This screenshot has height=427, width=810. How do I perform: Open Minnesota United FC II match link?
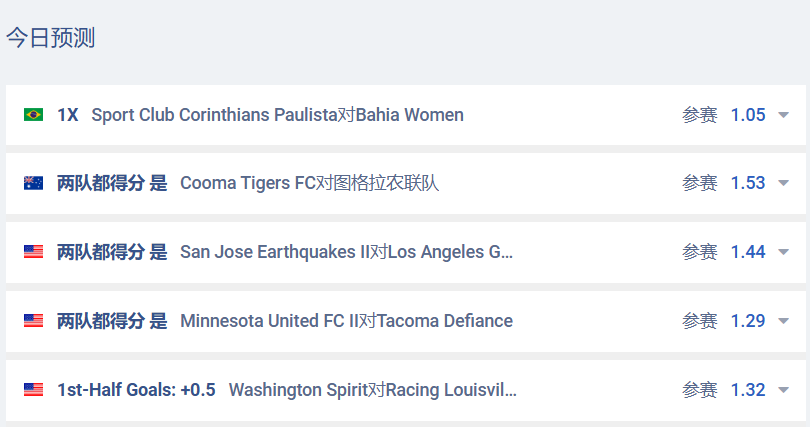point(346,321)
